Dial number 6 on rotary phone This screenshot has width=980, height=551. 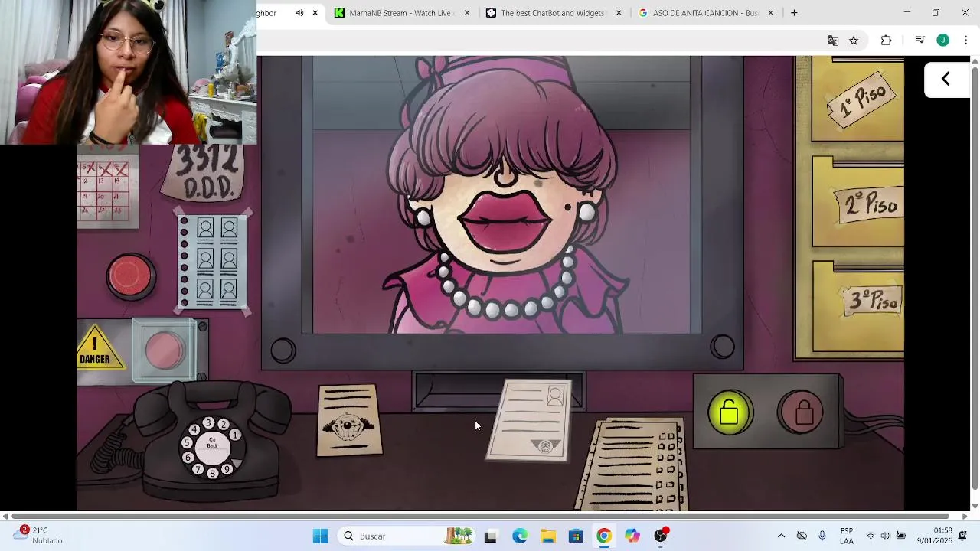point(188,458)
